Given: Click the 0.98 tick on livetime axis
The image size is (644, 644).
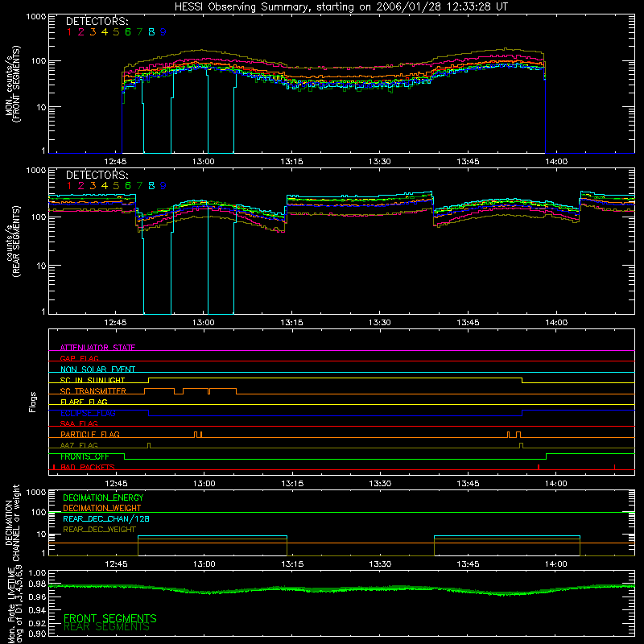Looking at the screenshot, I should [x=37, y=584].
